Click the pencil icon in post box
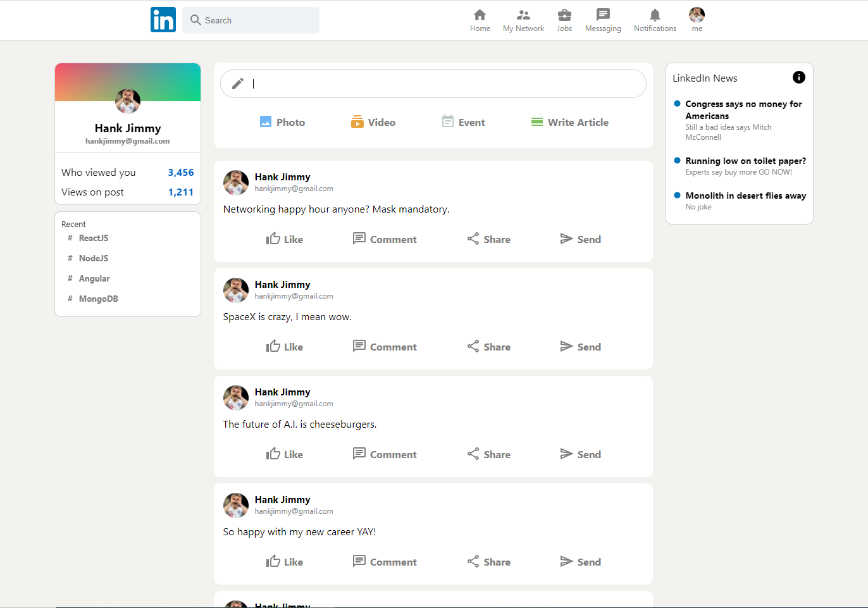The width and height of the screenshot is (868, 608). [237, 84]
